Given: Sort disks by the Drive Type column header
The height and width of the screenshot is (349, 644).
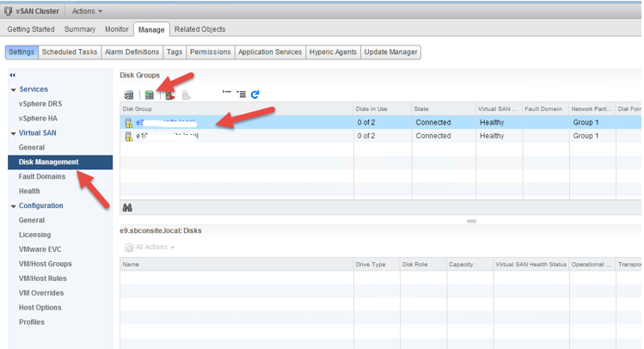Looking at the screenshot, I should [x=377, y=265].
